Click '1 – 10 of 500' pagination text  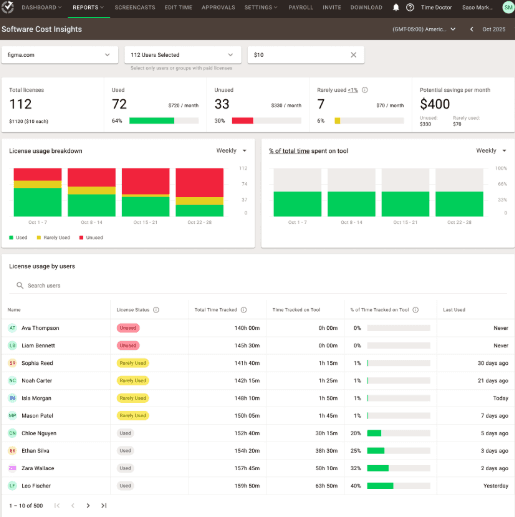click(26, 506)
